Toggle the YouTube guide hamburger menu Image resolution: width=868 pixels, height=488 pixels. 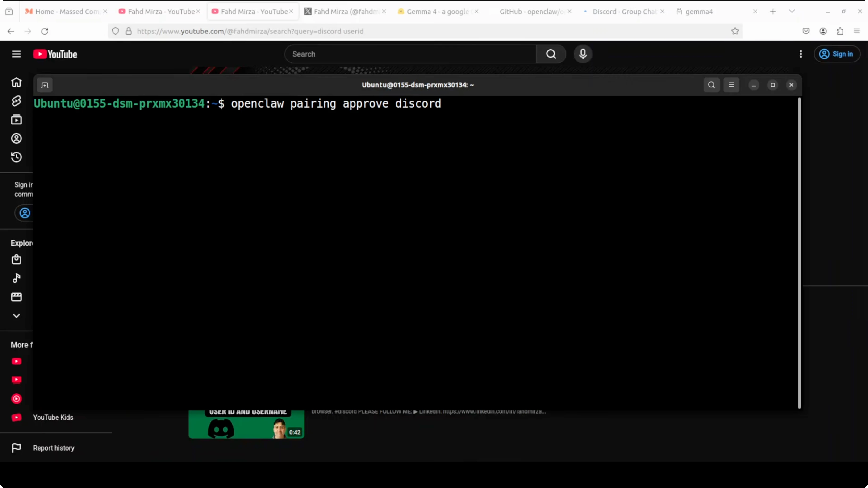tap(16, 54)
